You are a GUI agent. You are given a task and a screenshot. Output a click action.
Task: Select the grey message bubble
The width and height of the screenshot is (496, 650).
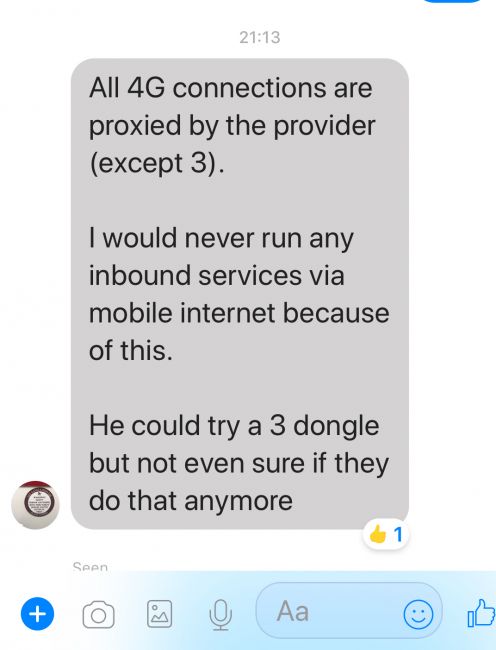point(240,293)
